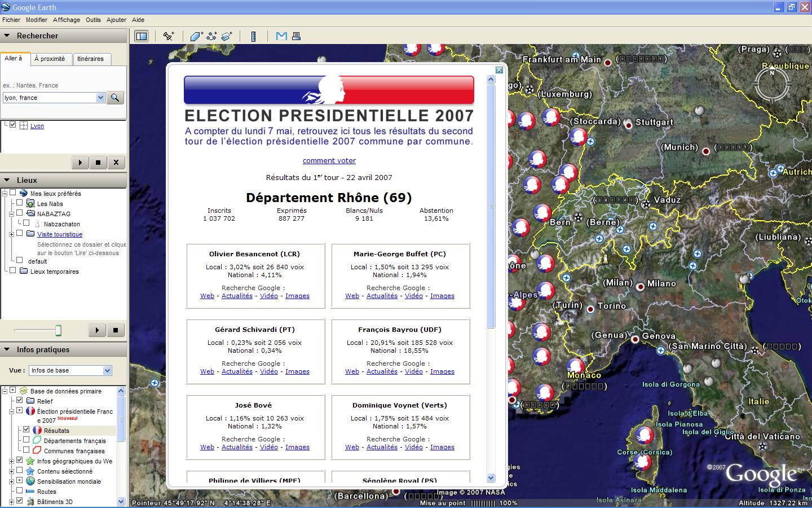Check the Les Nabs checkbox
This screenshot has width=812, height=508.
(19, 203)
